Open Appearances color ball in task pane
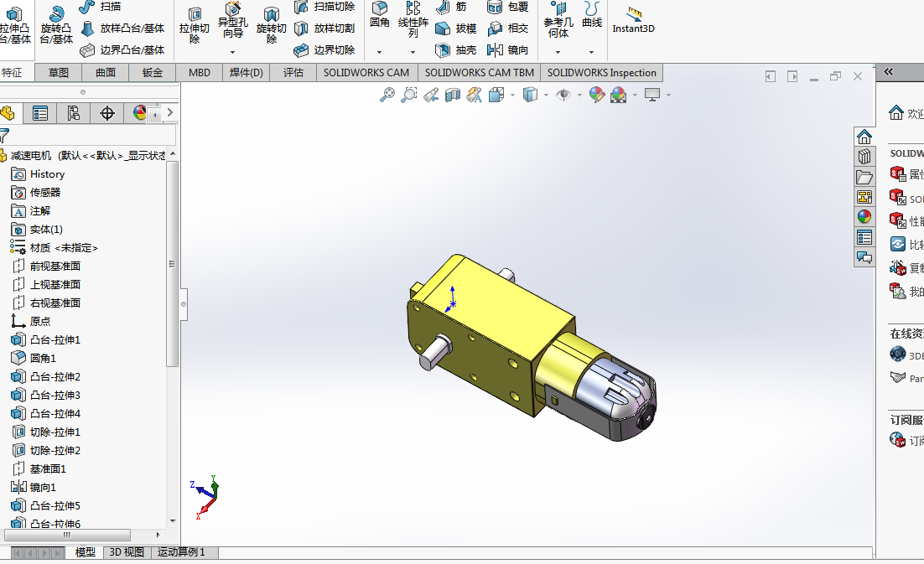924x564 pixels. [x=864, y=217]
